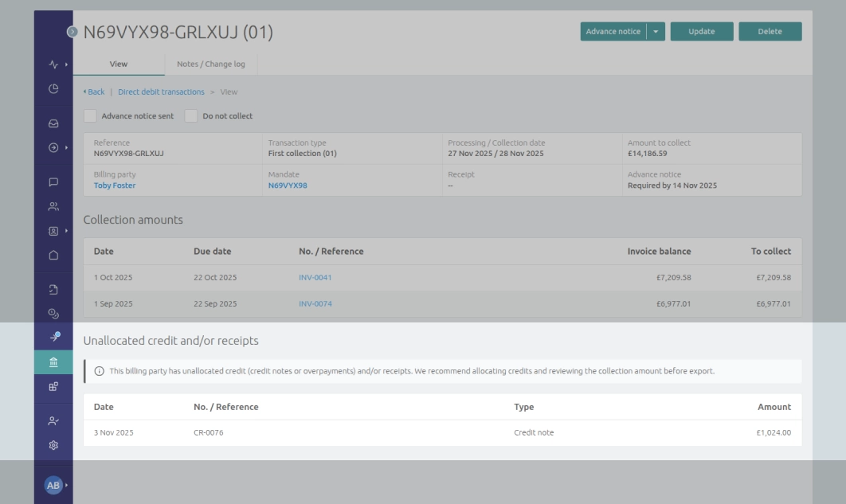Select the View tab

click(x=117, y=64)
